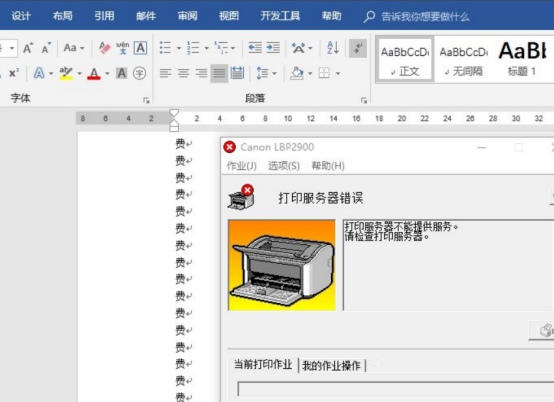This screenshot has width=554, height=402.
Task: Toggle superscript x² formatting
Action: [x=14, y=73]
